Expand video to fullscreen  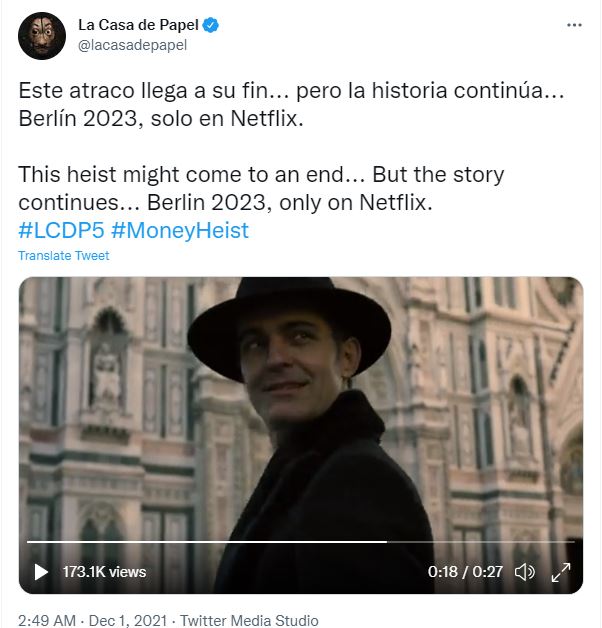click(x=561, y=572)
